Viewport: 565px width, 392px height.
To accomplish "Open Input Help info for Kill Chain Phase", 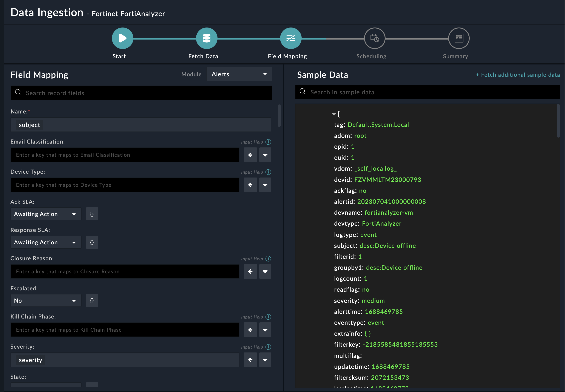I will click(x=268, y=317).
